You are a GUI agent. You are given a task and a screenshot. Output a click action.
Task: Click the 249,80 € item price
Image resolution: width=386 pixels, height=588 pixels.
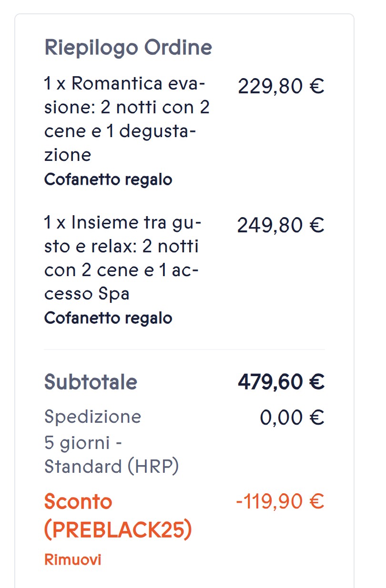point(281,225)
